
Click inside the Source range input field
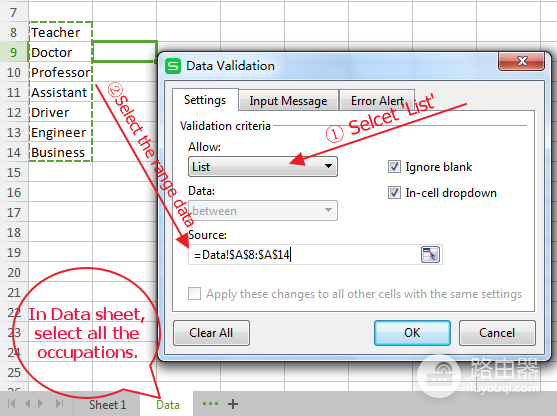[305, 255]
